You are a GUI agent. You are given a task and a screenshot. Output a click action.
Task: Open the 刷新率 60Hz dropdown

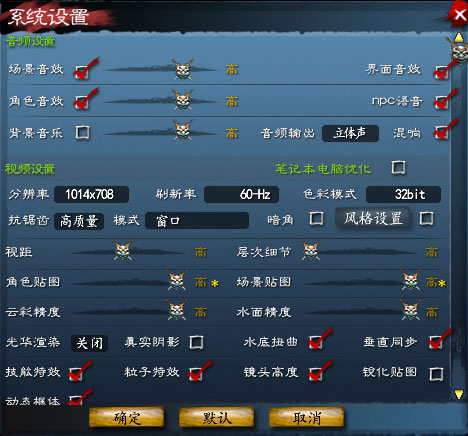[241, 194]
